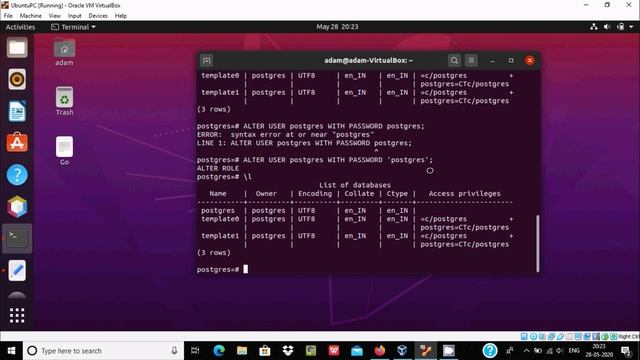This screenshot has height=360, width=640.
Task: Open the Mail app from taskbar
Action: (357, 351)
